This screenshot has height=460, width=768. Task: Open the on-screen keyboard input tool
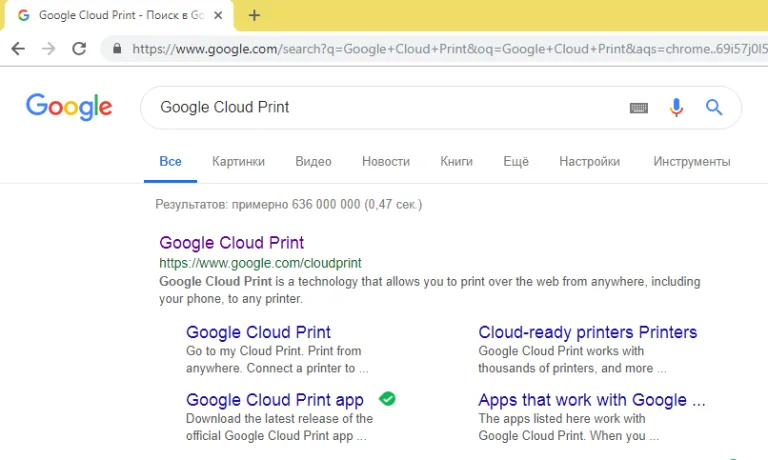639,107
